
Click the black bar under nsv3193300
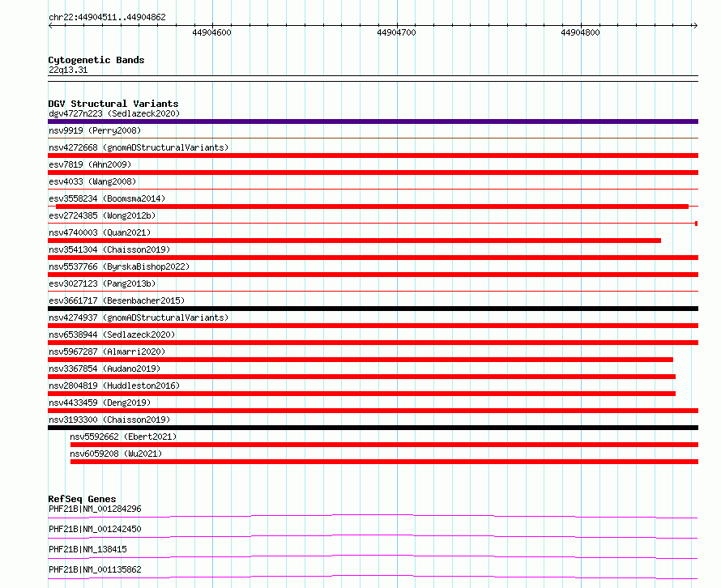(373, 428)
